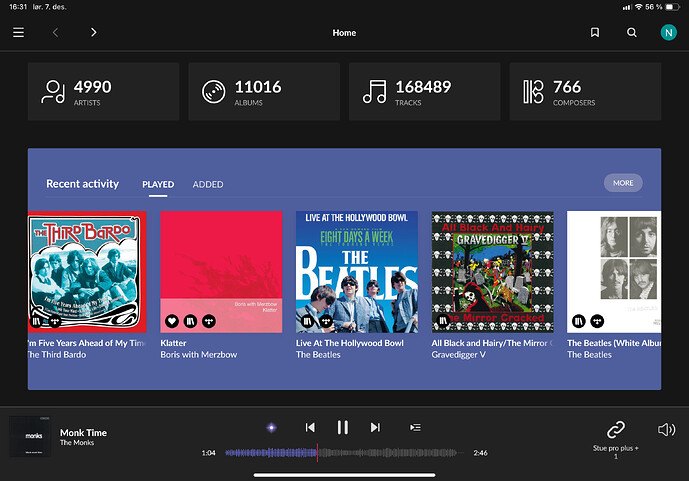Click the MORE button in Recent activity

[623, 183]
